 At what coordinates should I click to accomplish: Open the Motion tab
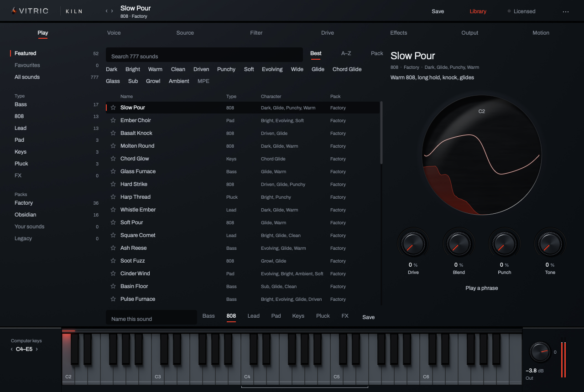pos(541,33)
